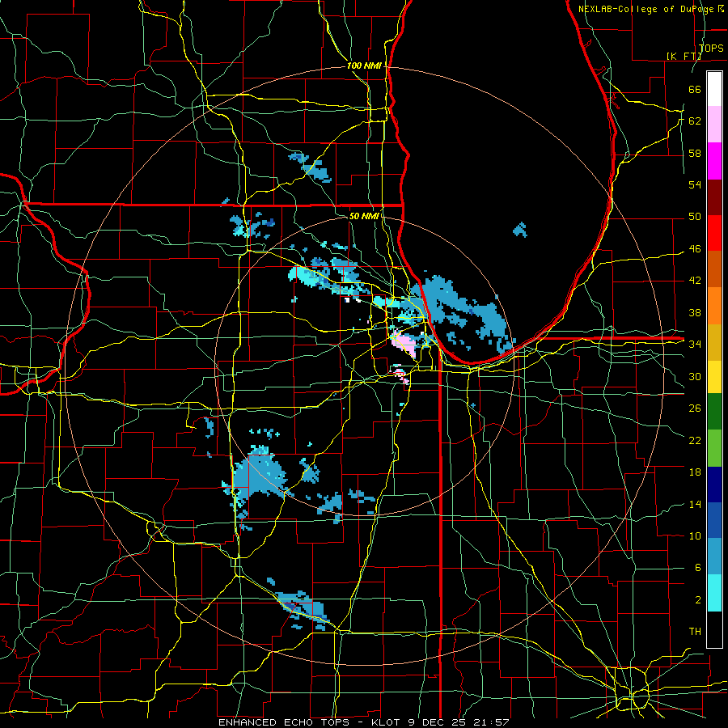The width and height of the screenshot is (728, 728).
Task: Click the K FT units label
Action: pos(684,56)
